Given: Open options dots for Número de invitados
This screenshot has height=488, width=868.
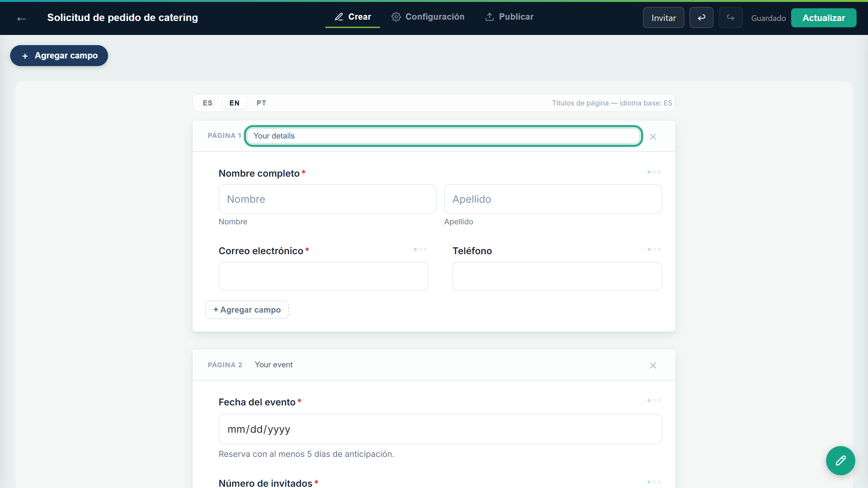Looking at the screenshot, I should coord(654,482).
